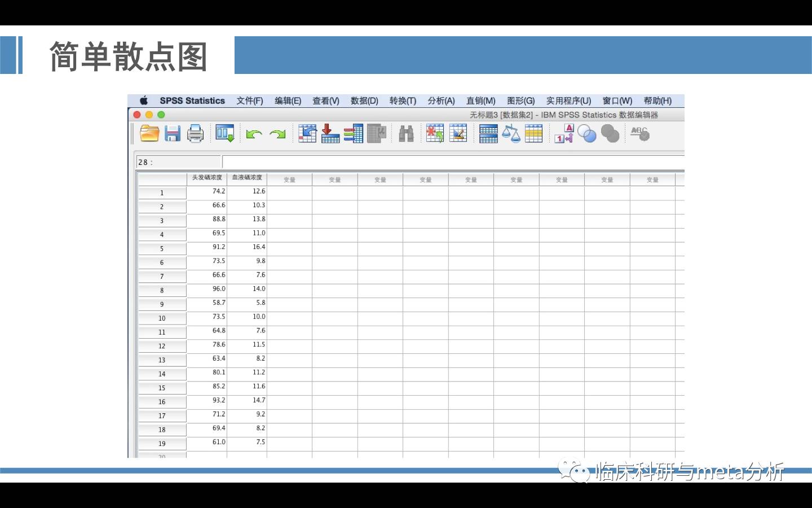Print the data with the printer icon
This screenshot has height=508, width=812.
(195, 133)
